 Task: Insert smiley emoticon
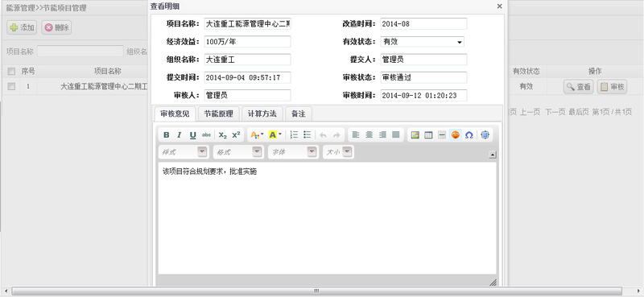click(455, 134)
